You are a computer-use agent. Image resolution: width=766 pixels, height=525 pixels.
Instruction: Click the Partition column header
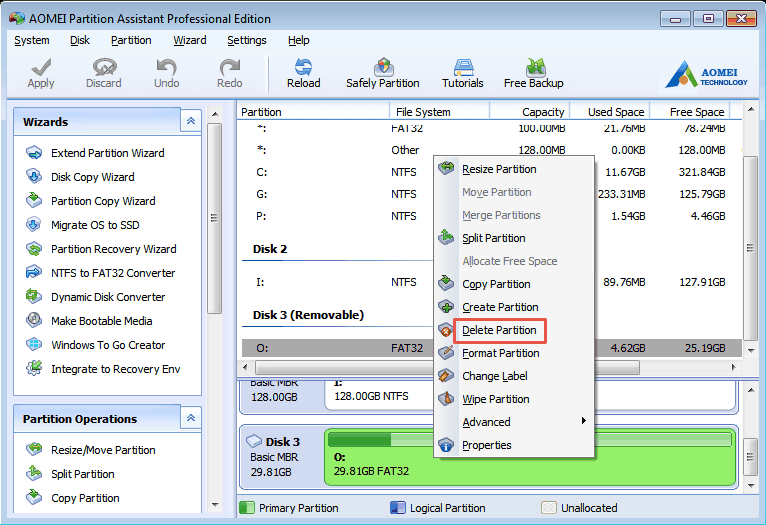tap(314, 112)
